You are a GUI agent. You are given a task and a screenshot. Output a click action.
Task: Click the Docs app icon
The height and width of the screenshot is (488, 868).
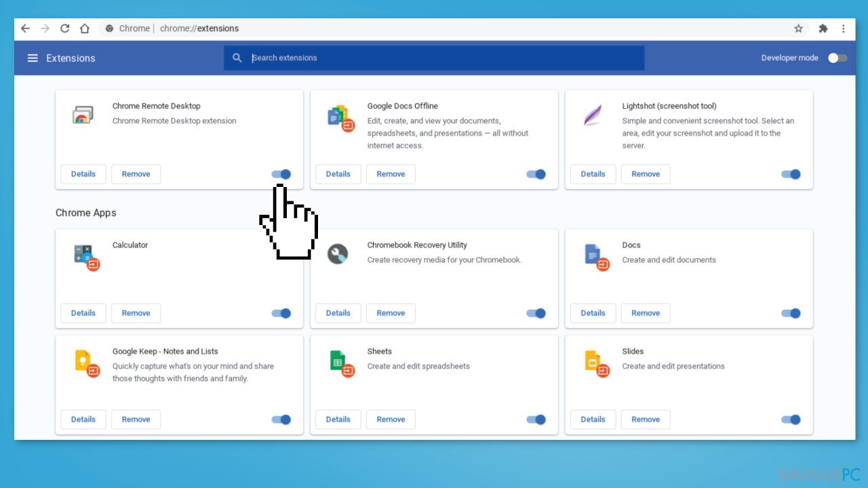coord(596,257)
